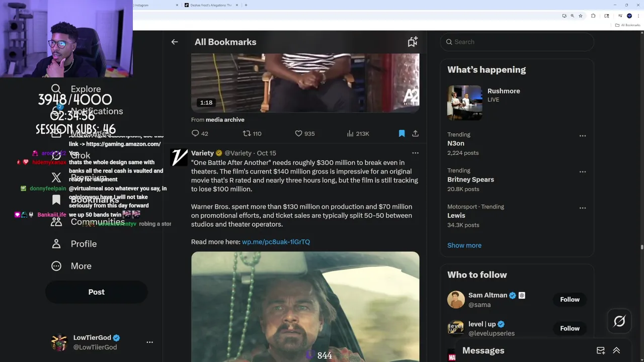Open more options on the Variety post
The height and width of the screenshot is (362, 644).
(415, 153)
